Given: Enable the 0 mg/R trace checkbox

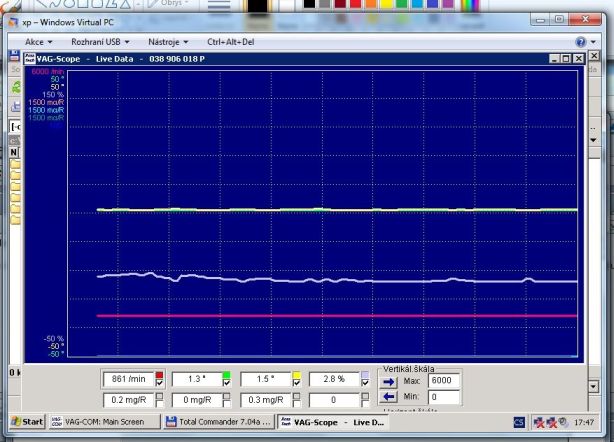Looking at the screenshot, I should click(226, 404).
